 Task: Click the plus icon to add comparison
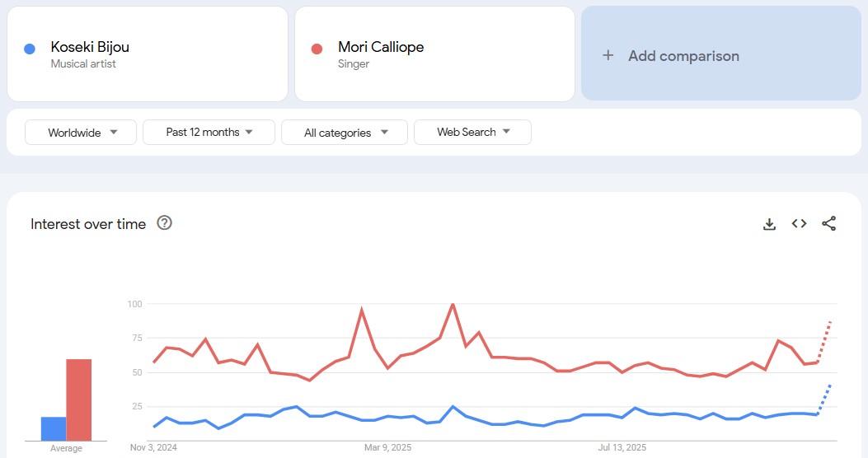pyautogui.click(x=608, y=56)
